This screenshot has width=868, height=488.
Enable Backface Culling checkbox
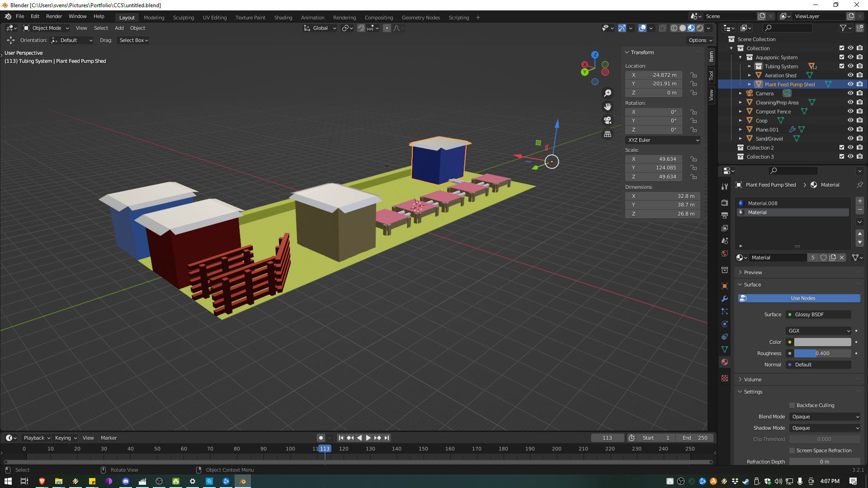[x=792, y=405]
